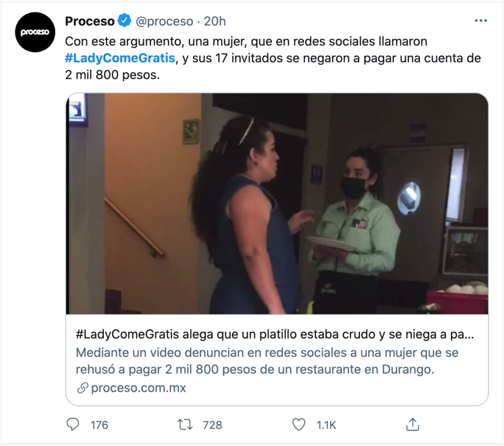
Task: Open the Proceso profile avatar
Action: pyautogui.click(x=35, y=32)
